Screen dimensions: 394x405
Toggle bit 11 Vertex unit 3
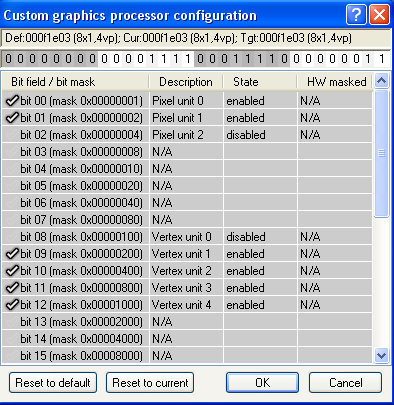tap(12, 288)
